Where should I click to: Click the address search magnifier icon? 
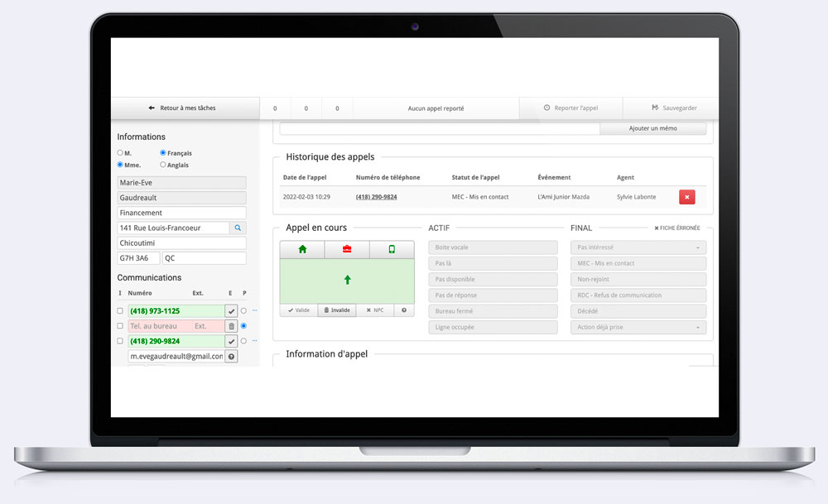click(x=238, y=228)
